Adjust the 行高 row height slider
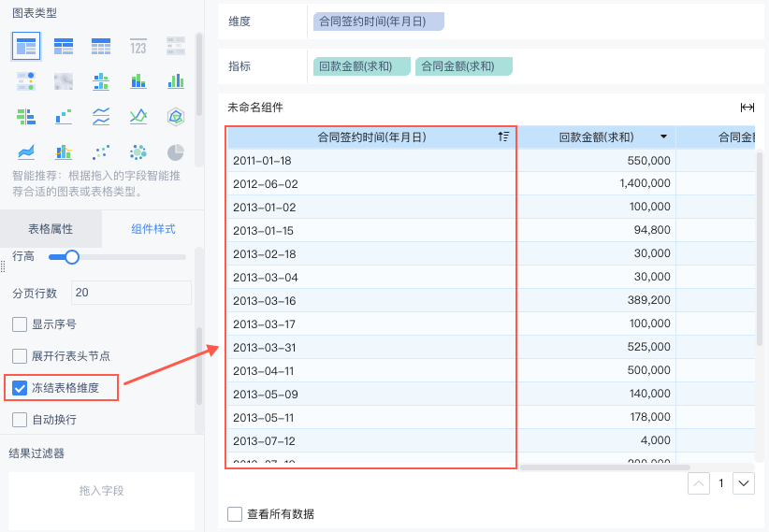 pyautogui.click(x=72, y=257)
